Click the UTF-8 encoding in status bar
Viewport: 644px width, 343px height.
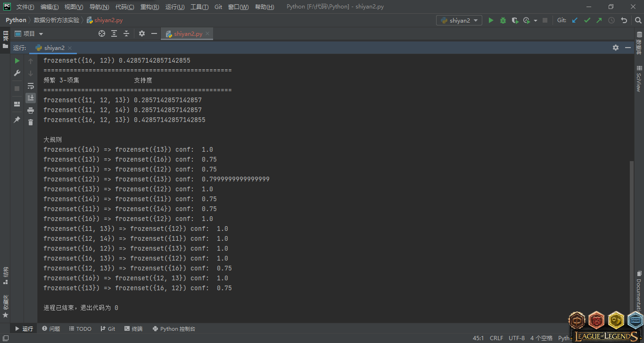coord(517,338)
